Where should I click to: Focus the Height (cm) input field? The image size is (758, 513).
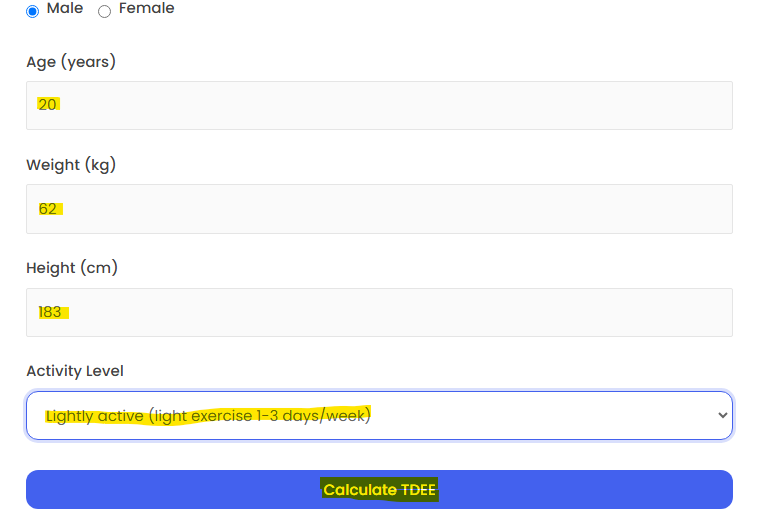coord(379,312)
